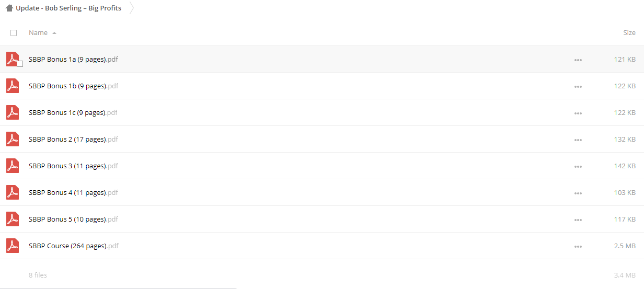Sort files by Size column
Image resolution: width=644 pixels, height=289 pixels.
629,32
